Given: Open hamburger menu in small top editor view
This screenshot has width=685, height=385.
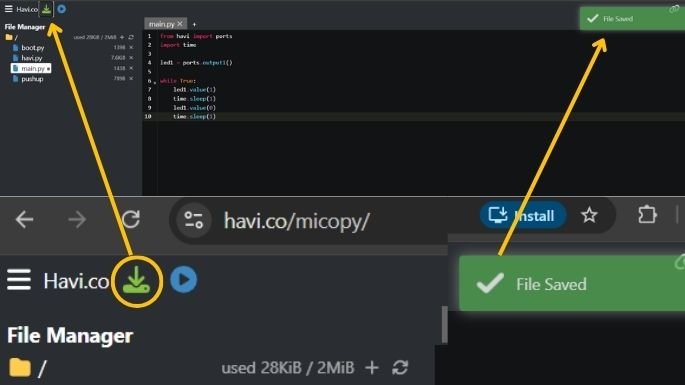Looking at the screenshot, I should pyautogui.click(x=8, y=8).
